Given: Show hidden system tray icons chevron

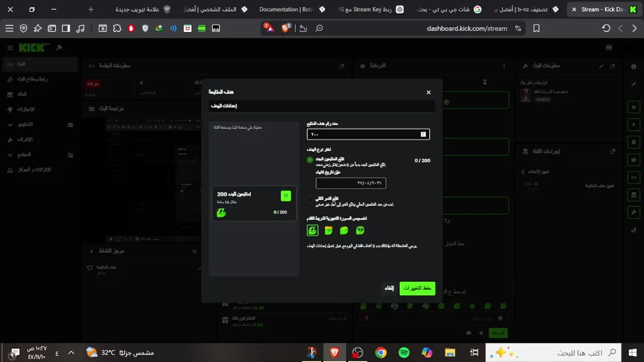Looking at the screenshot, I should coord(71,352).
